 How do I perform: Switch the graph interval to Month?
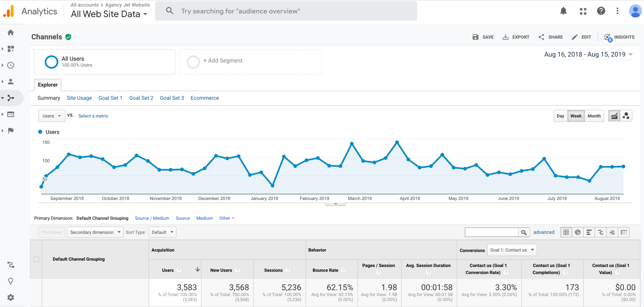(x=594, y=116)
